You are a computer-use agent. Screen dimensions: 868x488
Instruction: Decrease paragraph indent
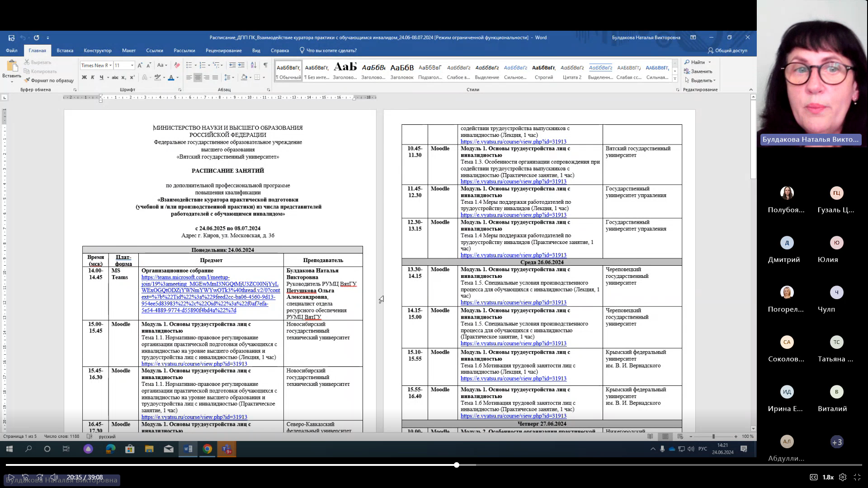232,66
